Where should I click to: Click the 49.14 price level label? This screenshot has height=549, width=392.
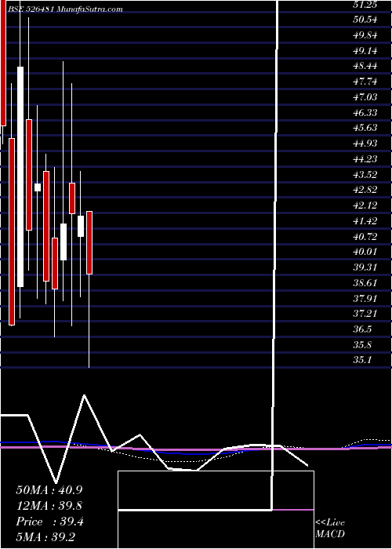365,51
